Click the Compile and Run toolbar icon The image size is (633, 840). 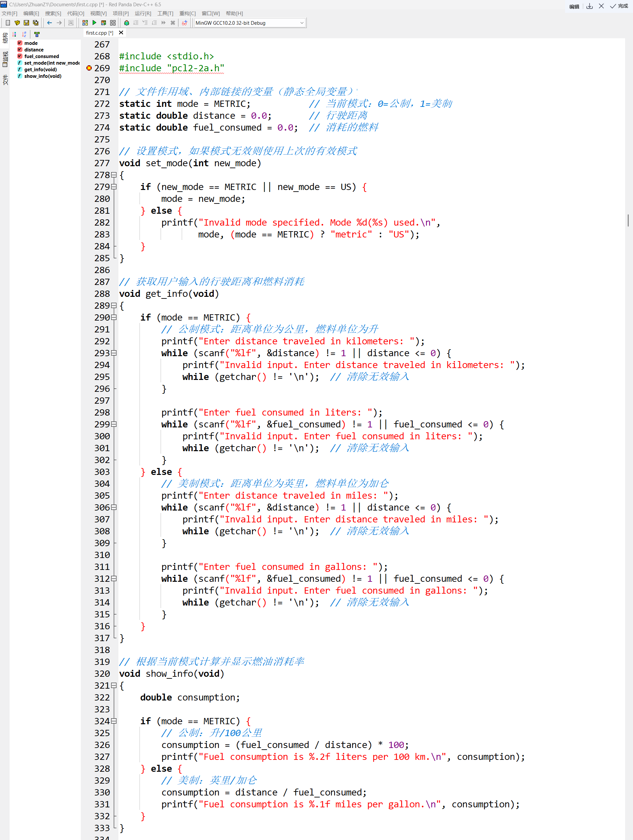[x=103, y=23]
